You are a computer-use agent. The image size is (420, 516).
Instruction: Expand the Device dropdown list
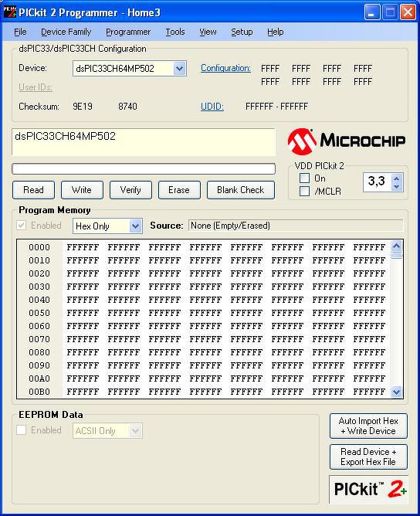(180, 69)
